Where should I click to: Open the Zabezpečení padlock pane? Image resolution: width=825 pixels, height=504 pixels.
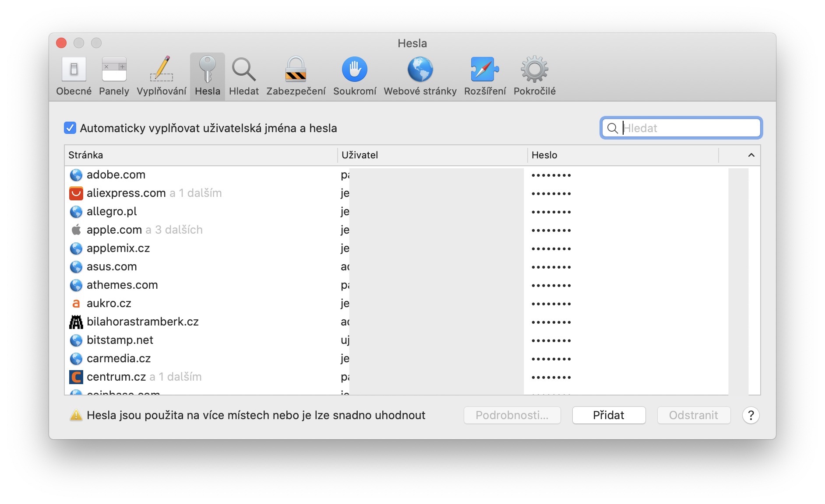click(296, 76)
